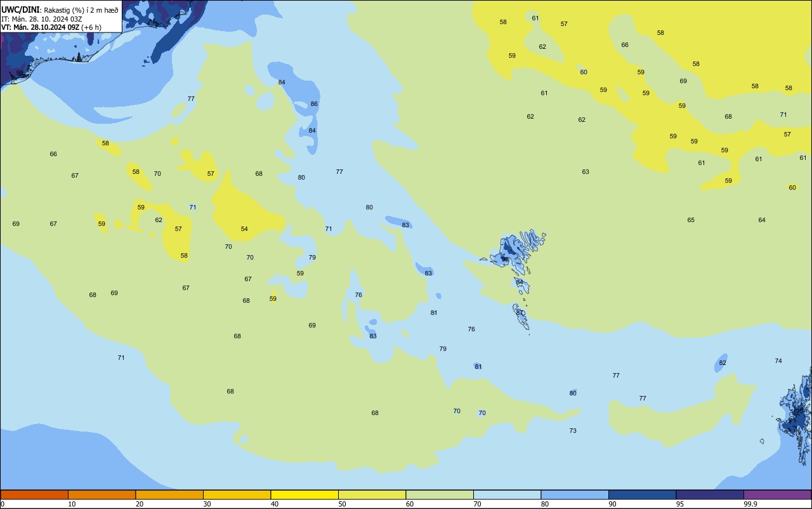812x509 pixels.
Task: Select the medium blue 80–90 legend swatch
Action: tap(575, 494)
